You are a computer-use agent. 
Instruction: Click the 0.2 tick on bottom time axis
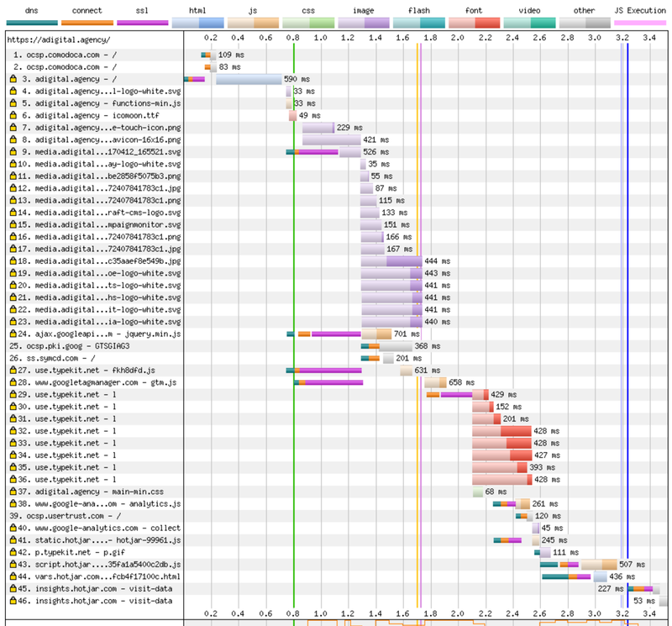pyautogui.click(x=211, y=613)
